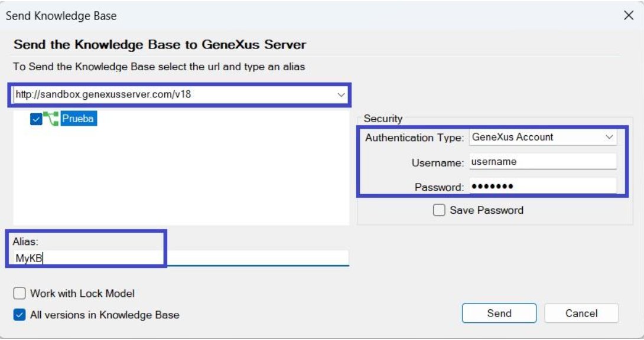Select the Prueba tree item label
This screenshot has width=644, height=340.
[78, 119]
